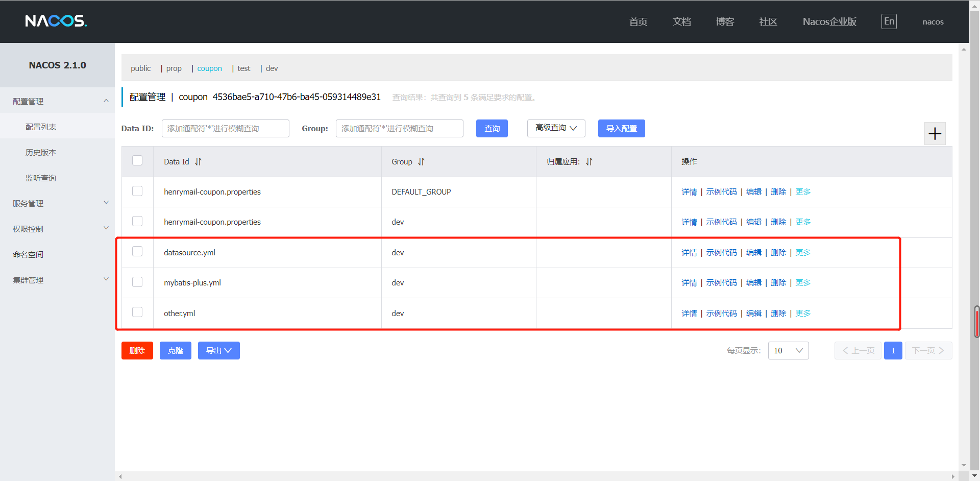Click the plus icon to create configuration
980x481 pixels.
[935, 134]
